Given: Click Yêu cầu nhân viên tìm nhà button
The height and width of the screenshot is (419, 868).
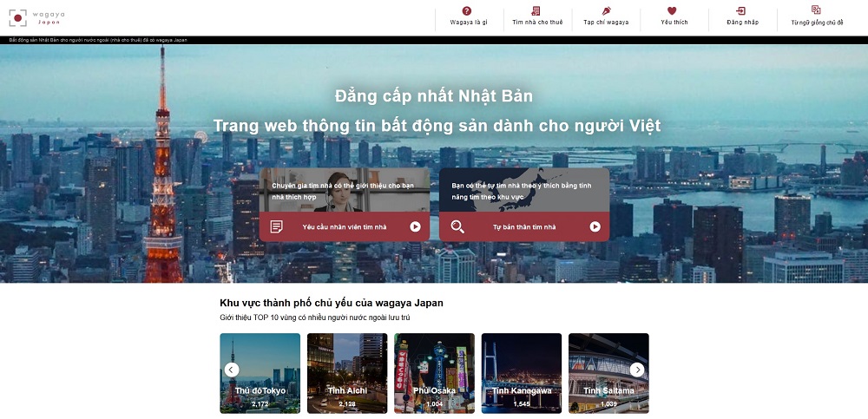Looking at the screenshot, I should [345, 226].
